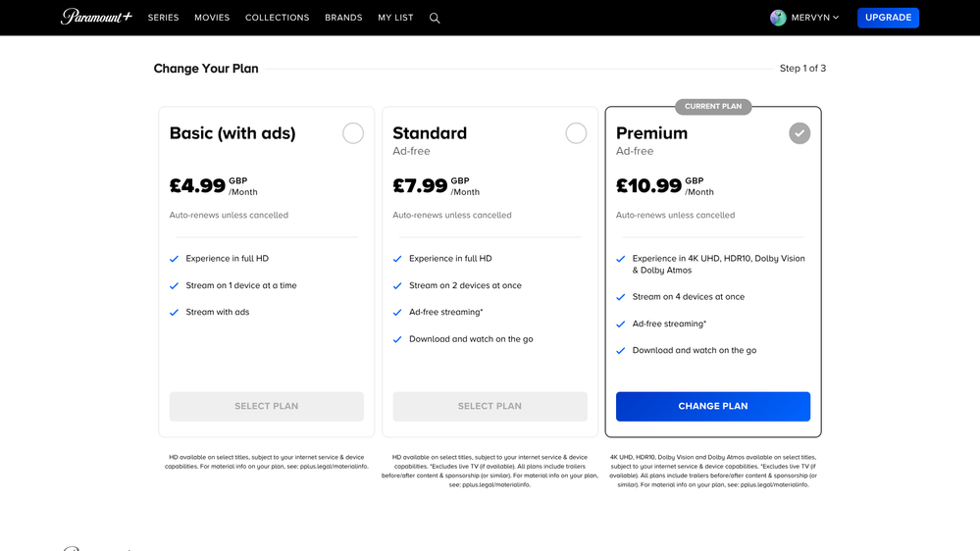Select the Standard plan radio button

point(576,133)
